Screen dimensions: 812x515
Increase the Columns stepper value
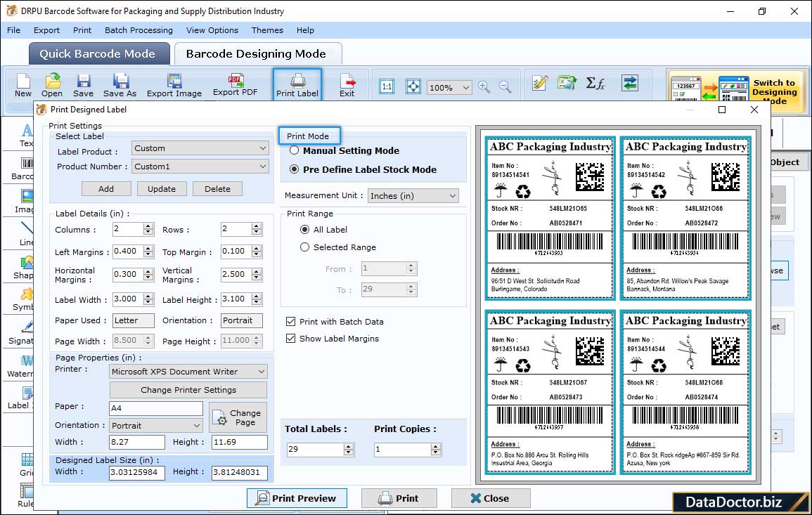tap(148, 226)
